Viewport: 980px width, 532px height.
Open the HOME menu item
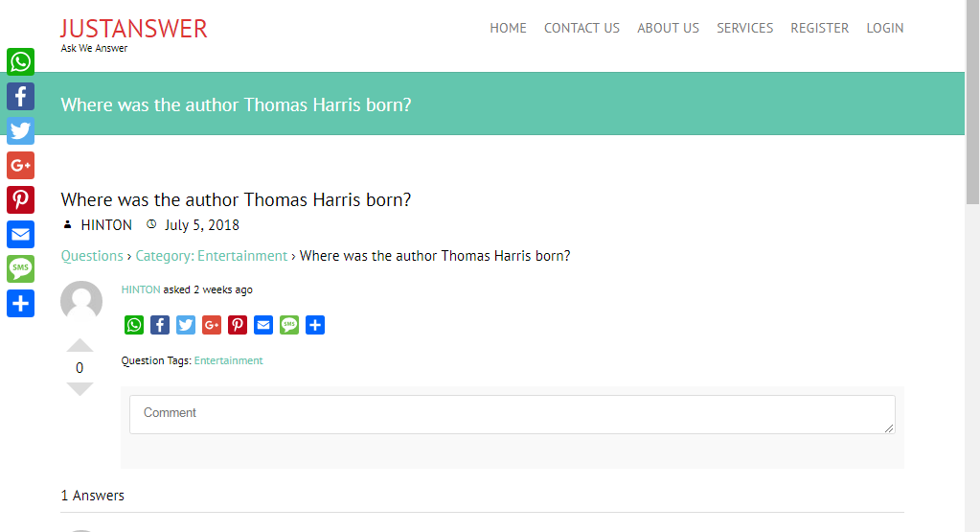[508, 28]
